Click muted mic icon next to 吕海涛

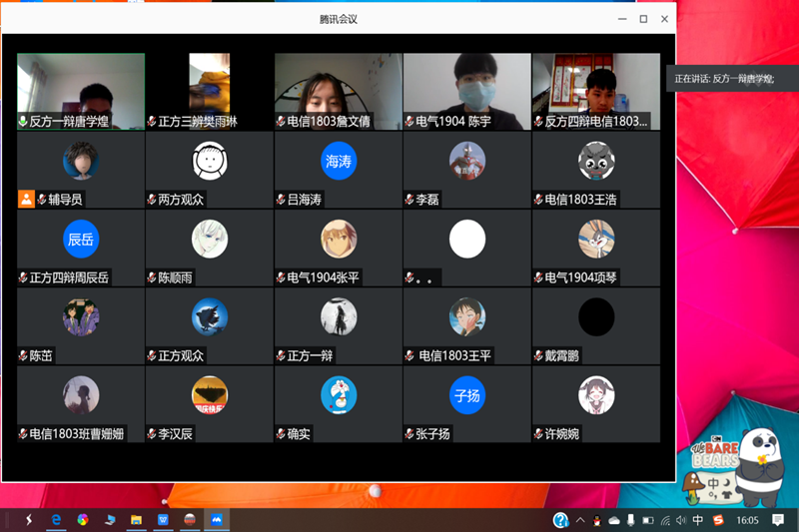(x=281, y=199)
